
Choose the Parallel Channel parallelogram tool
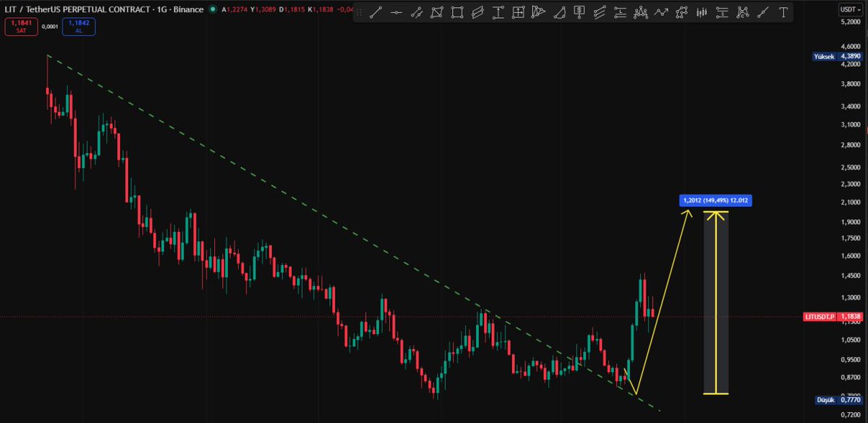click(x=477, y=12)
